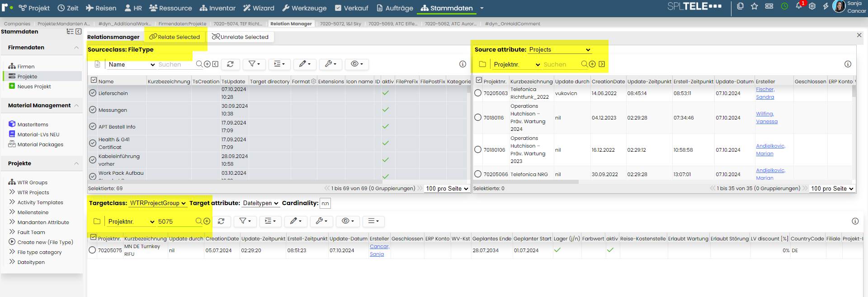Image resolution: width=868 pixels, height=297 pixels.
Task: Open hamburger menu dropdown in target toolbar
Action: pos(373,221)
